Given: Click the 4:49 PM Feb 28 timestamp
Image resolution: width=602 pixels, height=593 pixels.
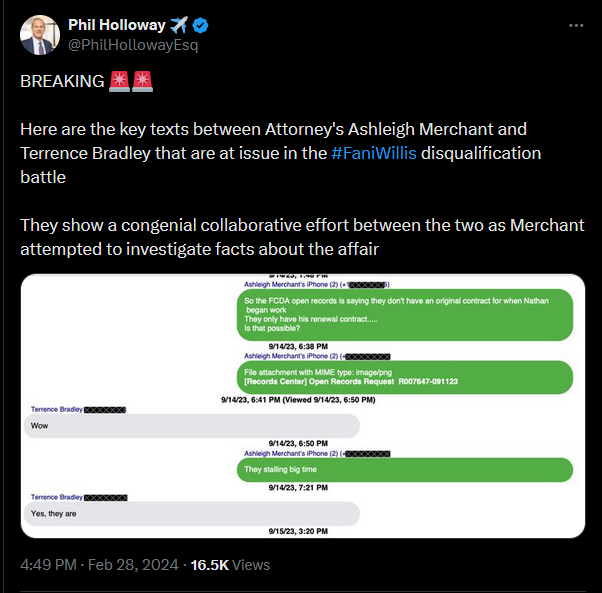Looking at the screenshot, I should pyautogui.click(x=100, y=565).
